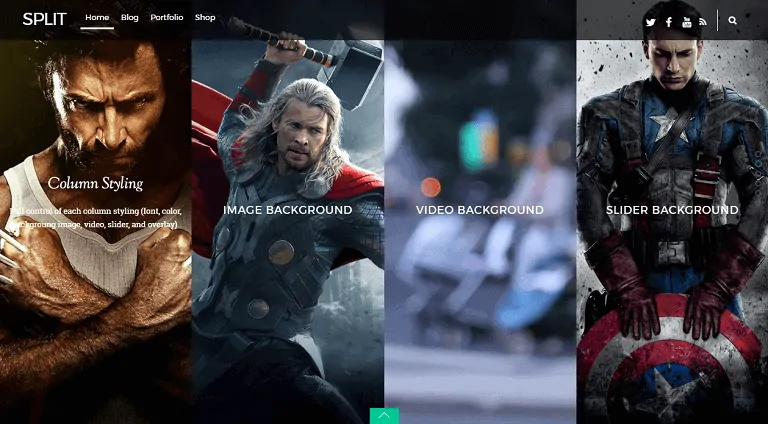Click the VIDEO BACKGROUND column title
Image resolution: width=768 pixels, height=424 pixels.
coord(480,210)
